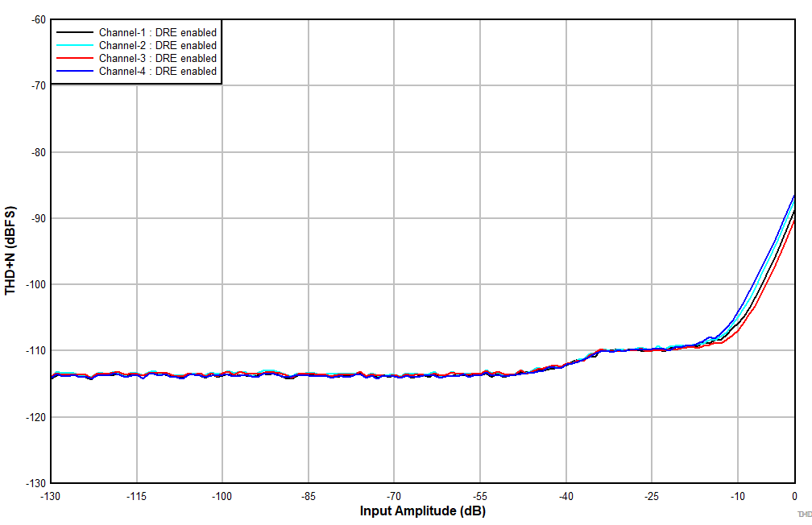The height and width of the screenshot is (525, 812).
Task: Open options on the THD+N (dBFS) axis title
Action: pos(11,246)
